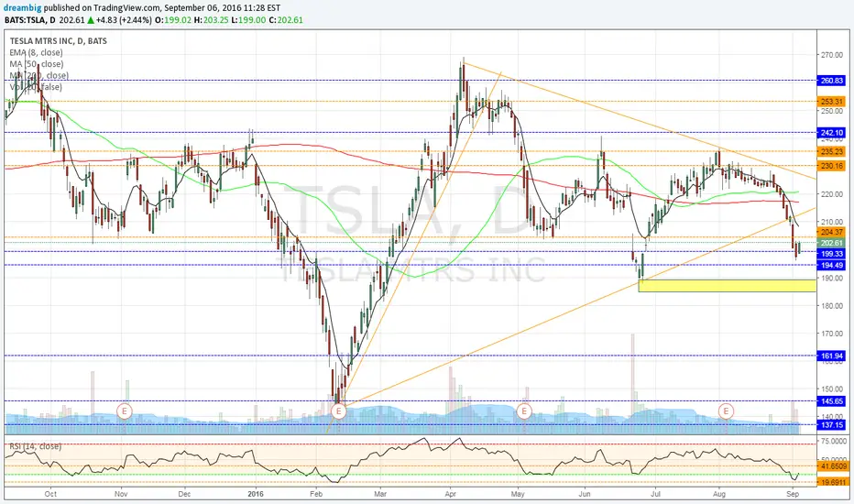Click the Dec label on time axis
The height and width of the screenshot is (504, 854).
[184, 494]
